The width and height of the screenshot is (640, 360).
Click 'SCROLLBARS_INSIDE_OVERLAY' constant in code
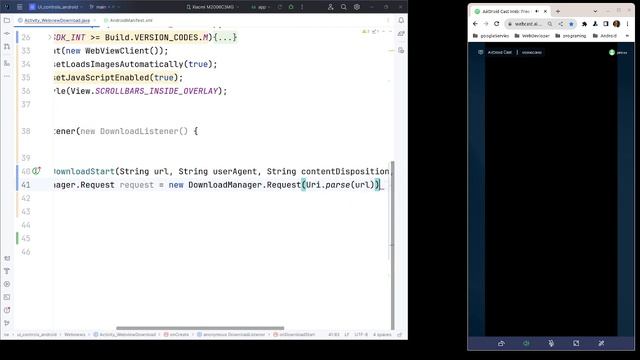pyautogui.click(x=156, y=91)
